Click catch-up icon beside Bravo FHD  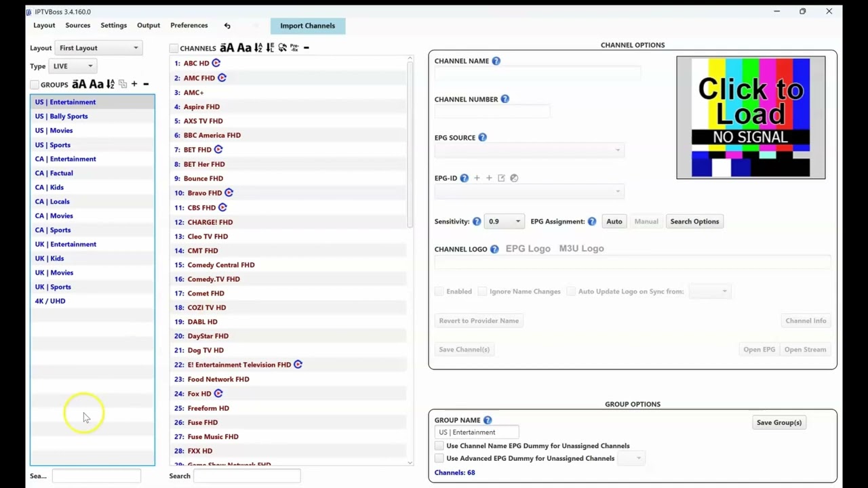tap(229, 192)
